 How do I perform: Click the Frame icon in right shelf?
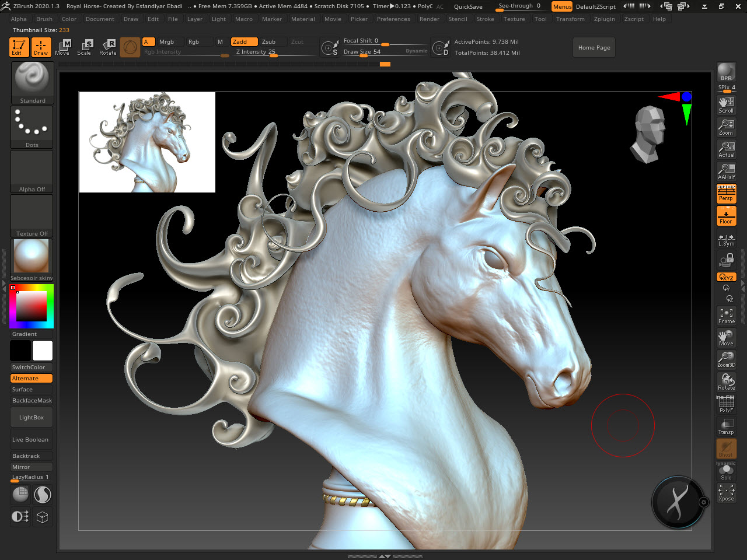(726, 316)
